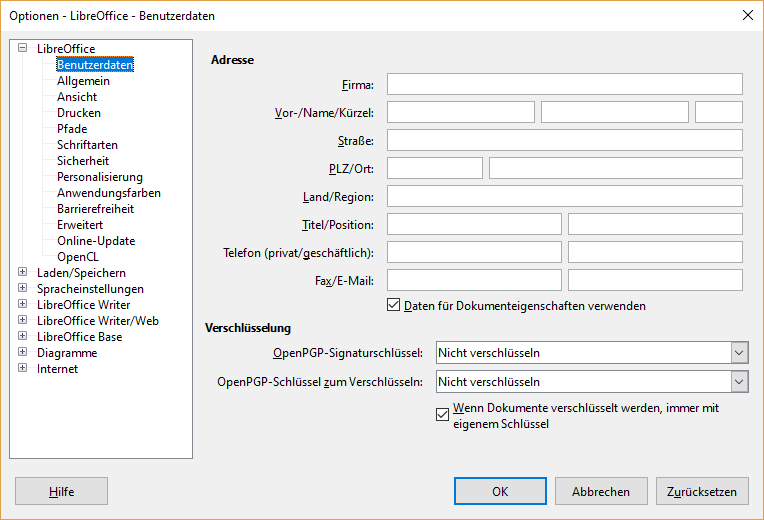
Task: Select OpenCL in the tree
Action: [x=78, y=257]
